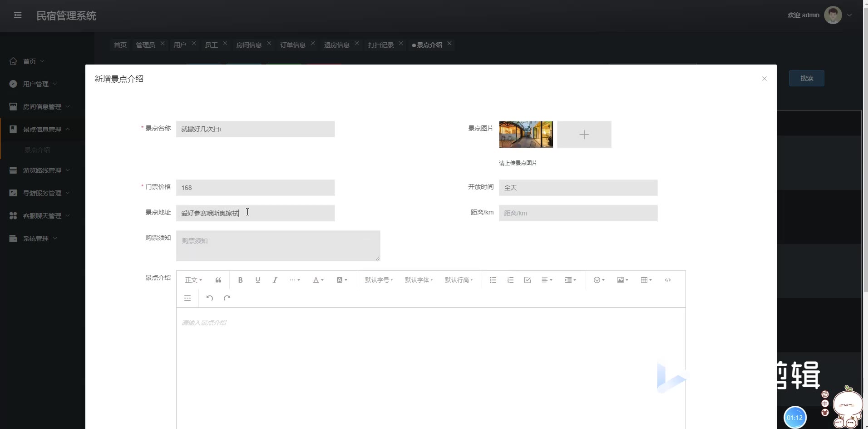Open the font color picker
The width and height of the screenshot is (868, 429).
(318, 280)
